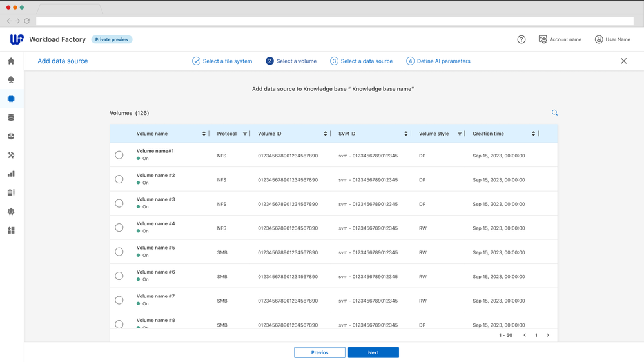Go to next page of volumes
The image size is (644, 362).
point(548,336)
